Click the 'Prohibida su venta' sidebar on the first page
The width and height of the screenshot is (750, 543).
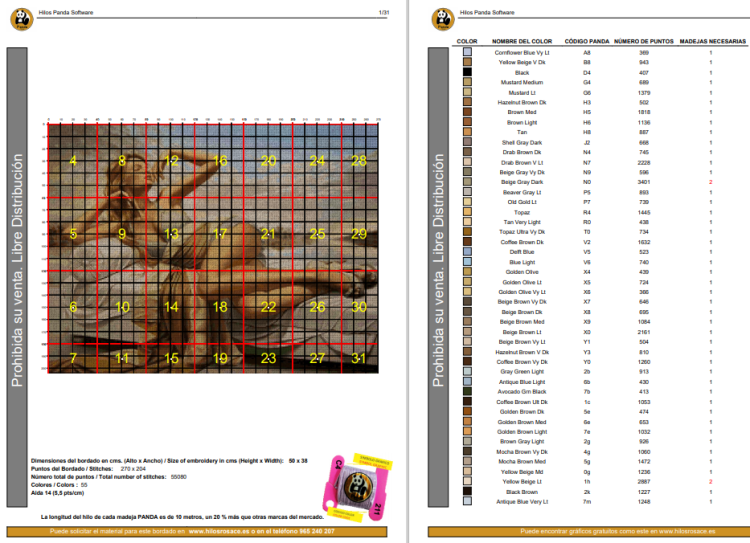[17, 277]
